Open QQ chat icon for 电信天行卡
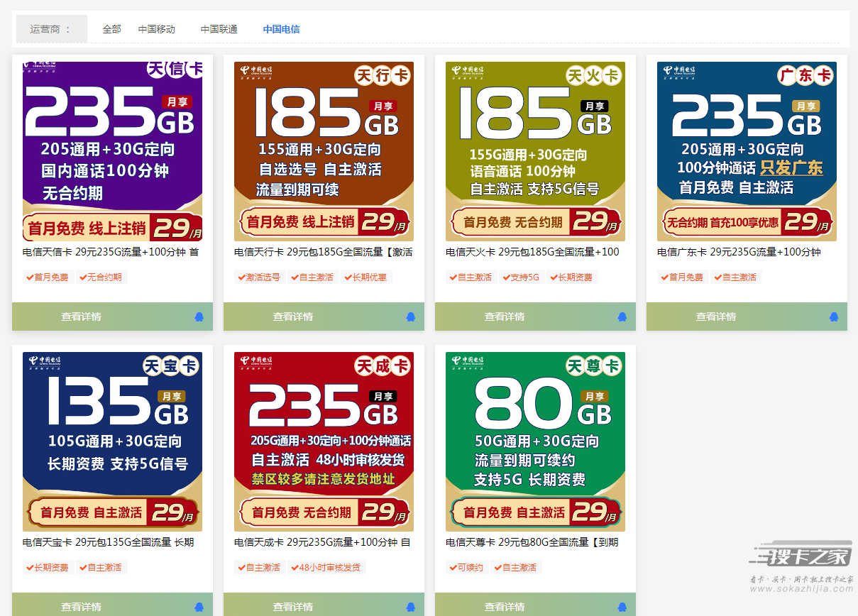The height and width of the screenshot is (616, 858). click(x=410, y=317)
